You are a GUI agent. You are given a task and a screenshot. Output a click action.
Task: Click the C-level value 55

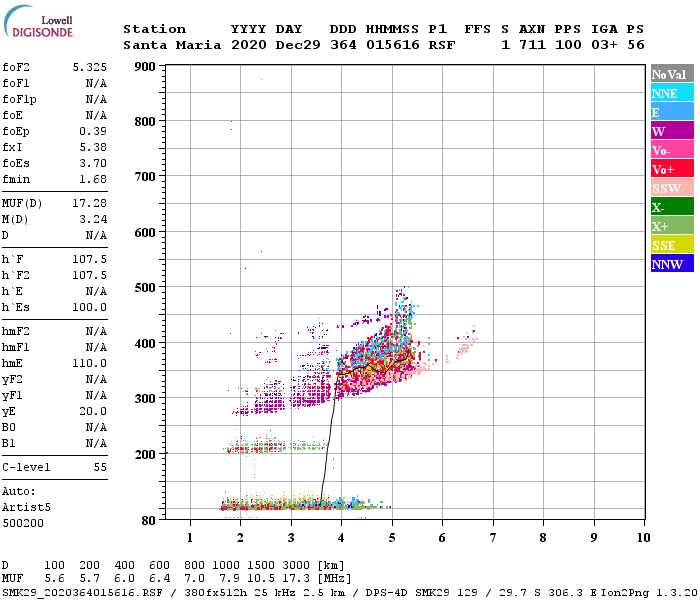100,467
